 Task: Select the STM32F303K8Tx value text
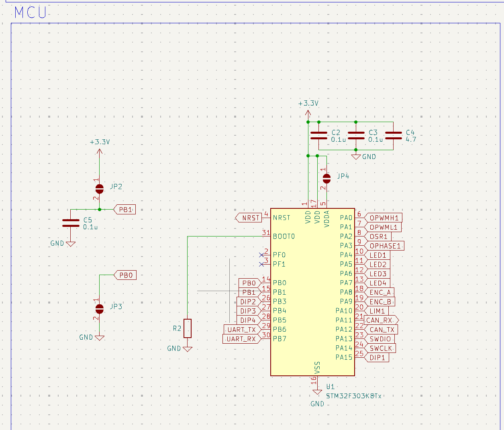(353, 396)
